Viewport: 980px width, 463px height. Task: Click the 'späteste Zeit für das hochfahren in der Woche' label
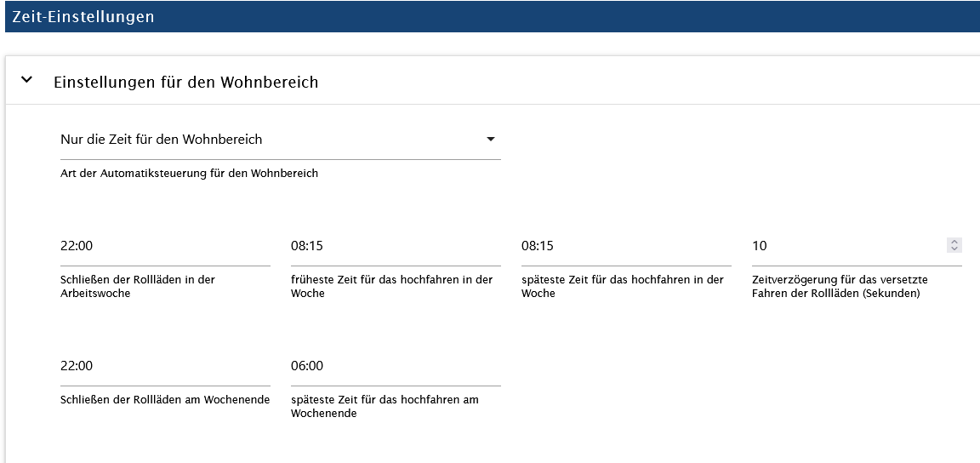click(622, 286)
